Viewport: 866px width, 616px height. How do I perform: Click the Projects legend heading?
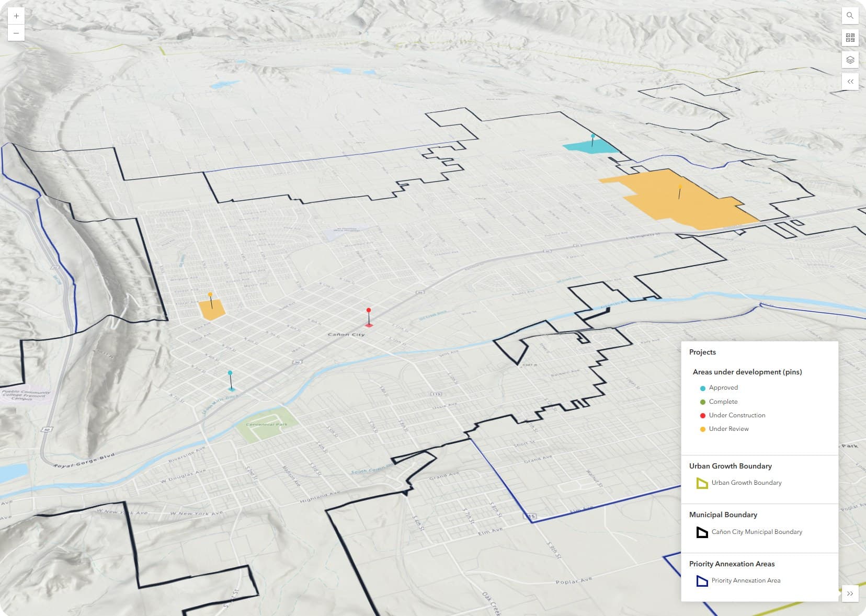pyautogui.click(x=702, y=352)
